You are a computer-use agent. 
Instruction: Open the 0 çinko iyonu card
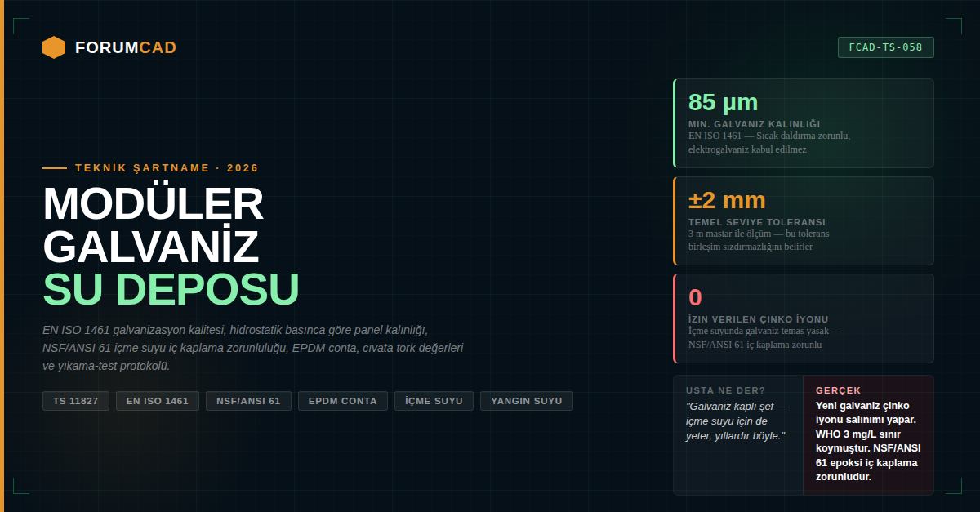(803, 318)
